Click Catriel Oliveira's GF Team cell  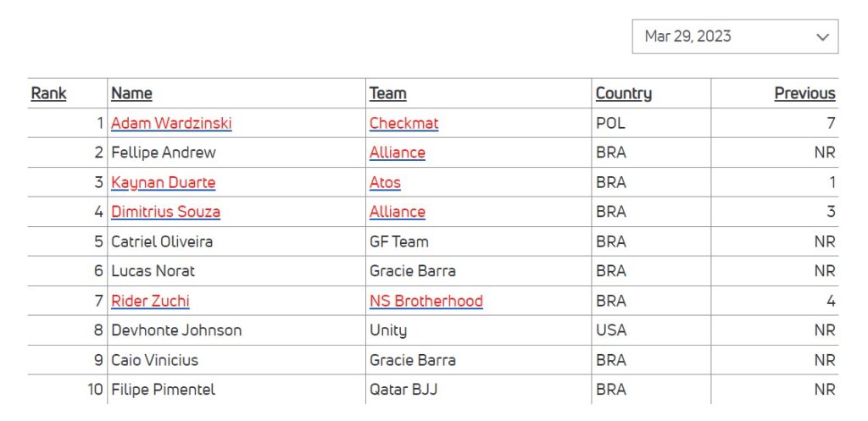[x=398, y=241]
